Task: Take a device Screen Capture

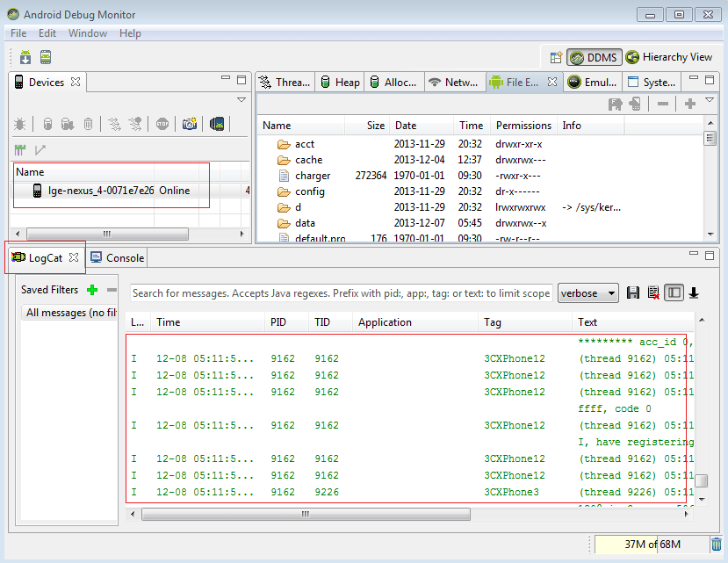Action: click(x=190, y=124)
